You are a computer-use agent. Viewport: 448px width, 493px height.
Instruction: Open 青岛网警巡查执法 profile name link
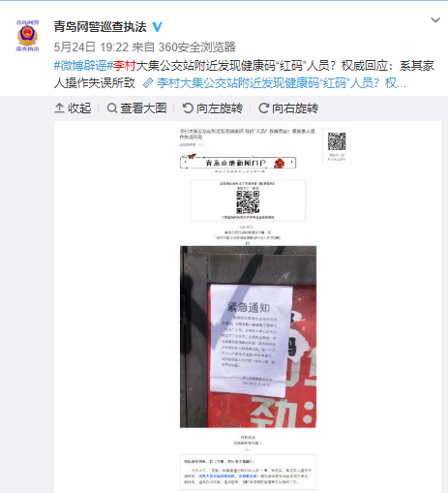coord(100,27)
